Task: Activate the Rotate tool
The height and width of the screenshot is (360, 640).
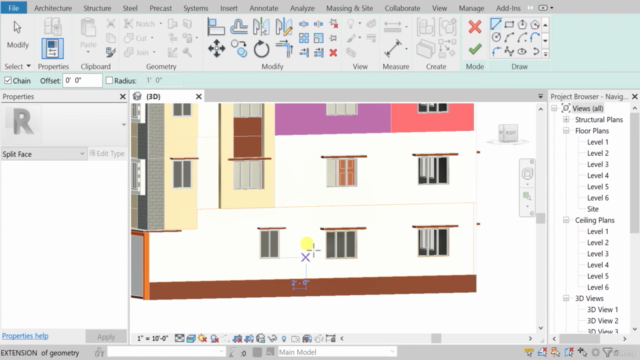Action: click(261, 49)
